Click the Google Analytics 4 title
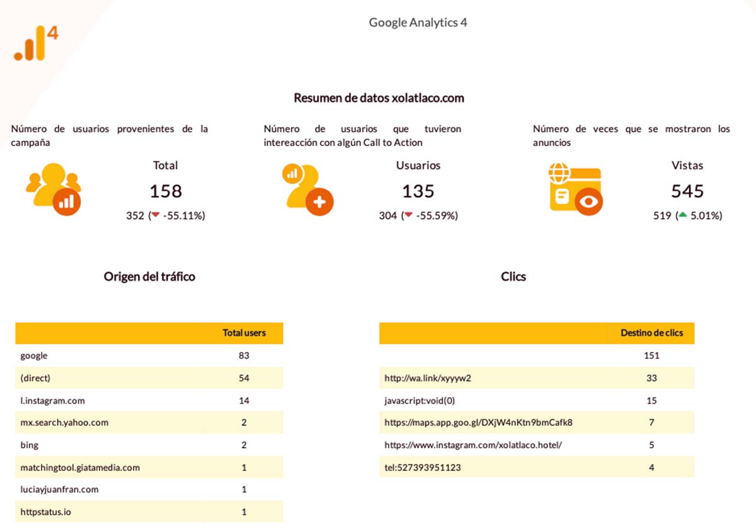The width and height of the screenshot is (756, 532). coord(418,23)
